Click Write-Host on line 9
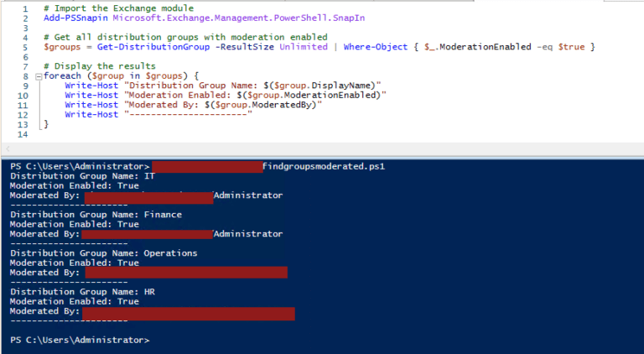Image resolution: width=644 pixels, height=354 pixels. (x=91, y=86)
